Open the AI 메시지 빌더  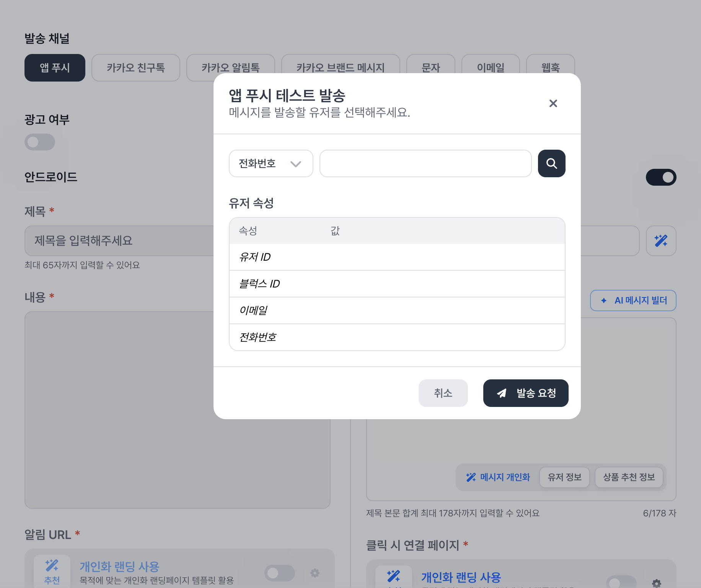[633, 301]
